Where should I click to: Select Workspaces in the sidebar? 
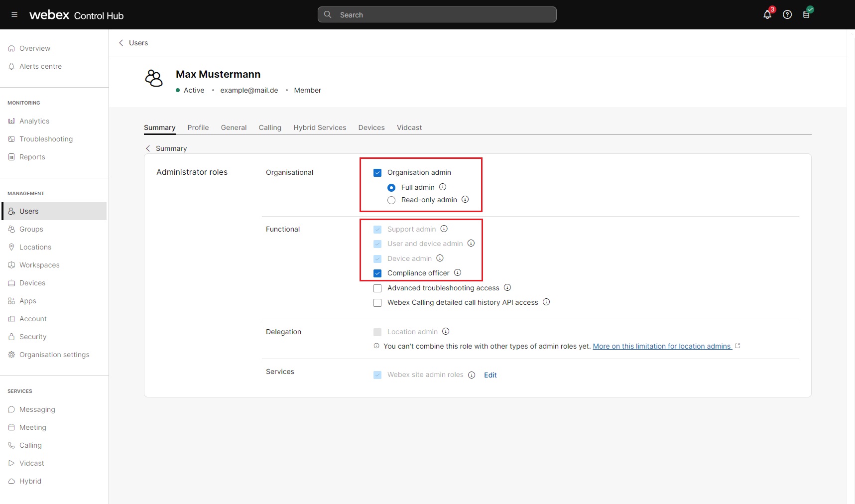[39, 265]
